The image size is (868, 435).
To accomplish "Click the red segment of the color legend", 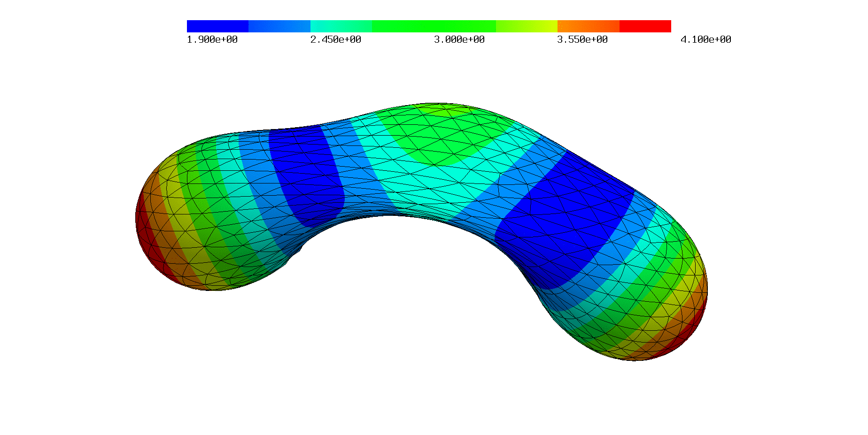I will click(645, 26).
